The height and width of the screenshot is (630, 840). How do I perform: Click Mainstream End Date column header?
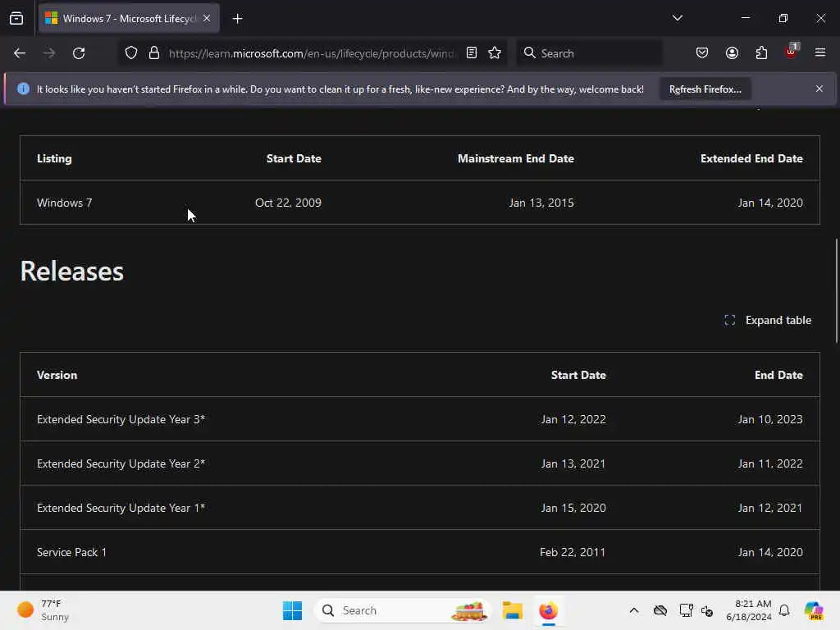pyautogui.click(x=516, y=158)
